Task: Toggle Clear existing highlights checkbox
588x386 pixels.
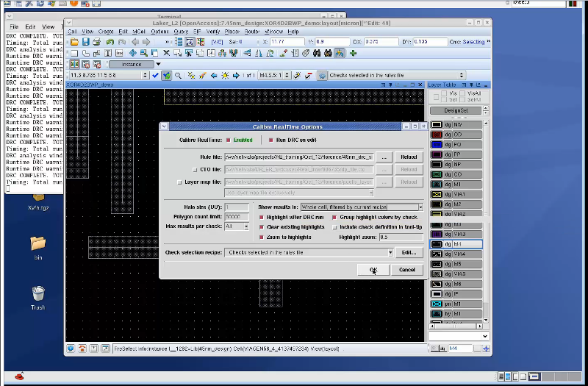Action: click(x=262, y=227)
